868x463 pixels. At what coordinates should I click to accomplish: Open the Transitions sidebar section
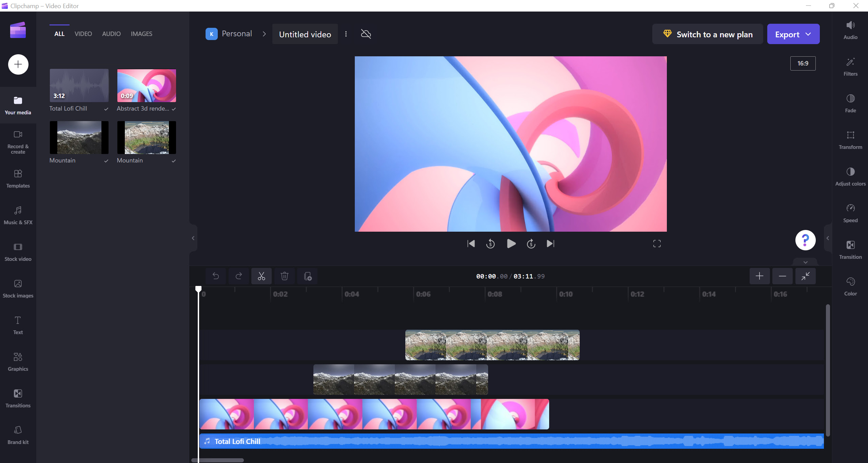[x=18, y=398]
